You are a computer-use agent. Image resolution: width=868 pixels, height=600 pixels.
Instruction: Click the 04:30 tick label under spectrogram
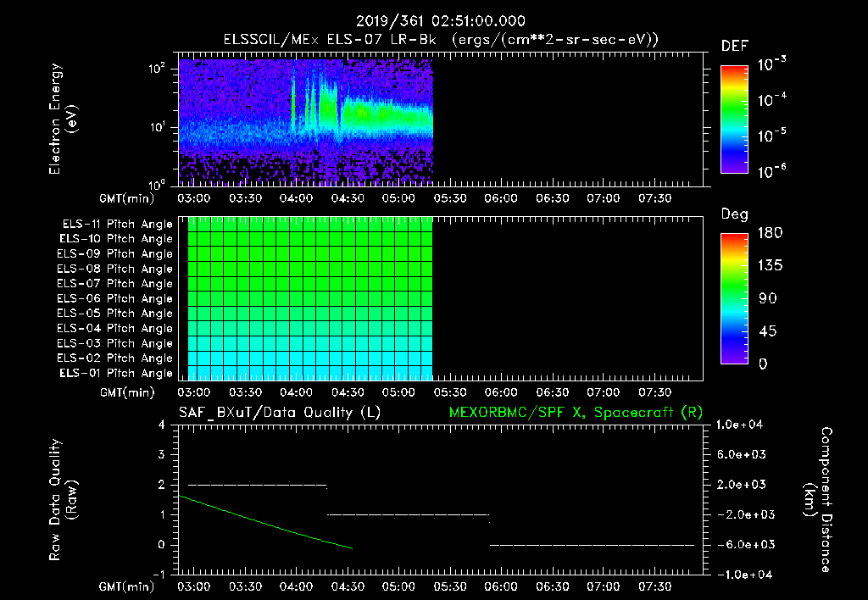[x=348, y=198]
